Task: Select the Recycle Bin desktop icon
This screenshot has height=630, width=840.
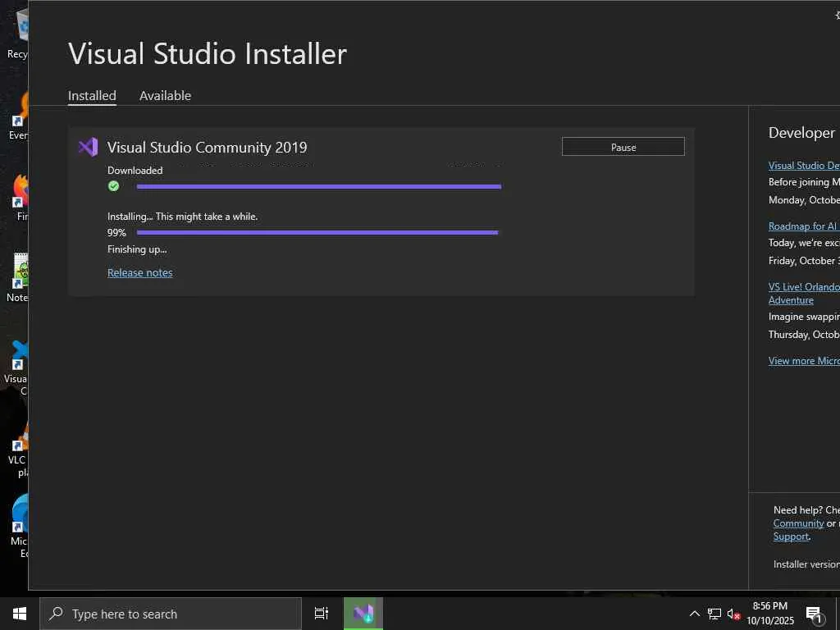Action: pos(20,33)
